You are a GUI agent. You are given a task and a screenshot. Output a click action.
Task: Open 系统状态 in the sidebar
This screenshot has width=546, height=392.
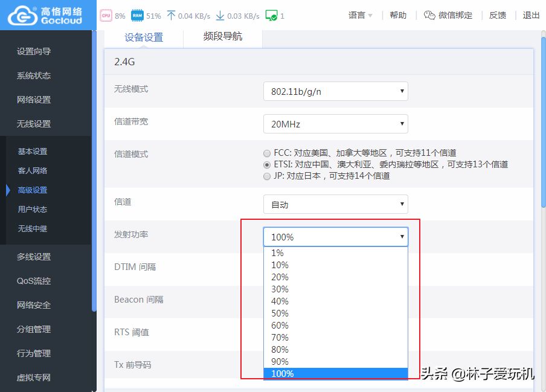point(34,76)
